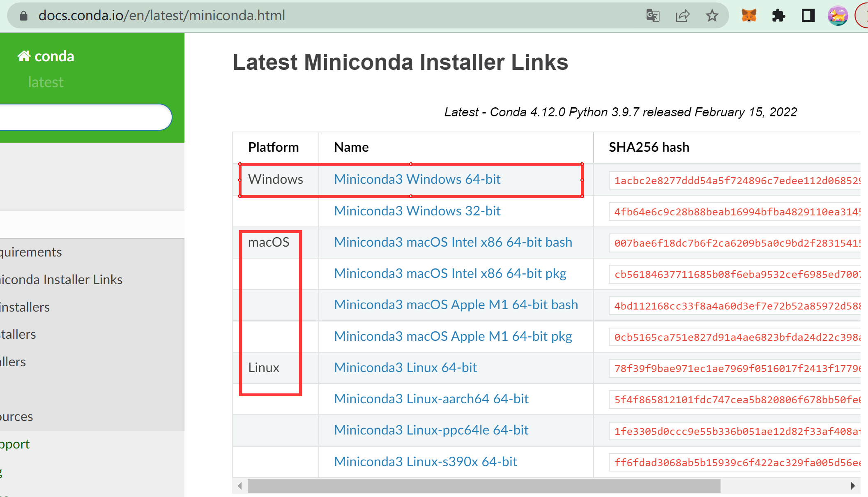Download Miniconda3 macOS Apple M1 64-bit pkg
Viewport: 868px width, 497px height.
[453, 336]
